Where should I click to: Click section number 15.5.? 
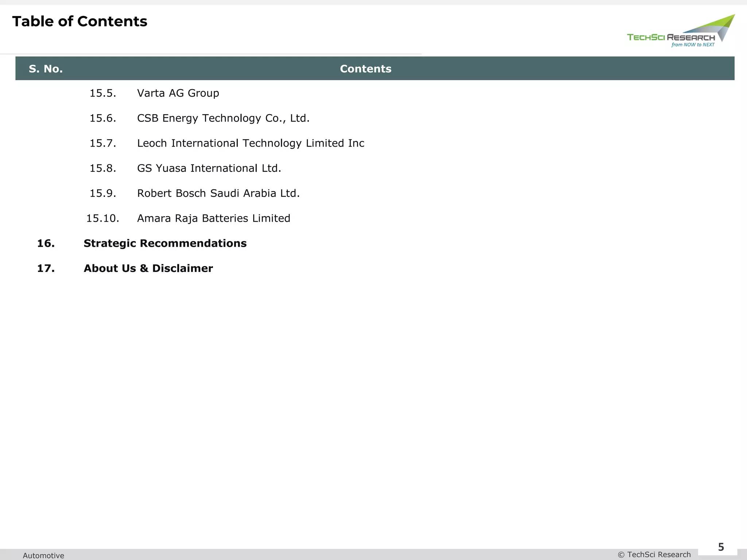[x=103, y=93]
